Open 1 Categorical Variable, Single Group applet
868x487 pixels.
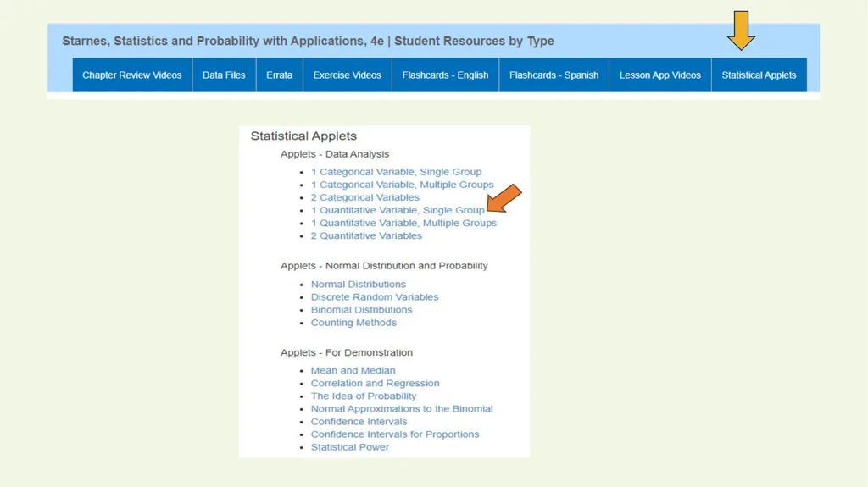396,172
